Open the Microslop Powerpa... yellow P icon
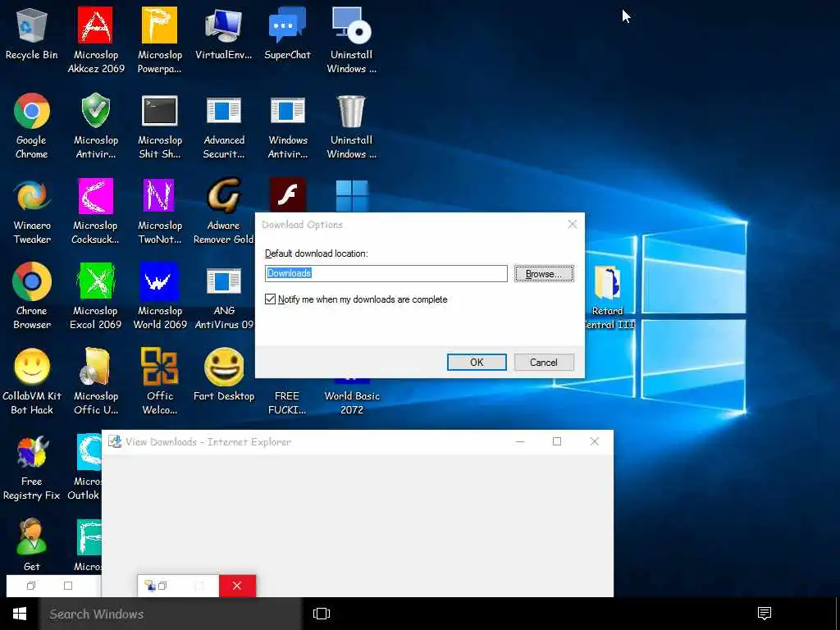The height and width of the screenshot is (630, 840). [x=160, y=40]
